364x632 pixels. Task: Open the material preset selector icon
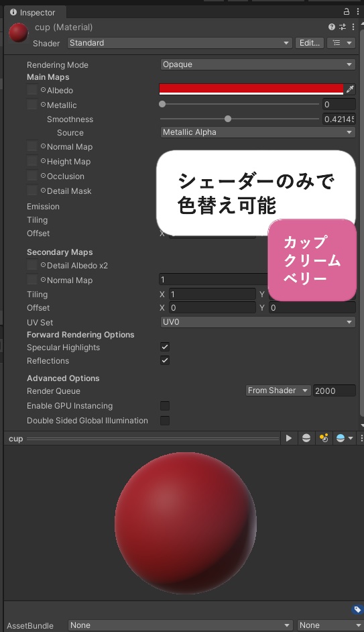click(343, 27)
